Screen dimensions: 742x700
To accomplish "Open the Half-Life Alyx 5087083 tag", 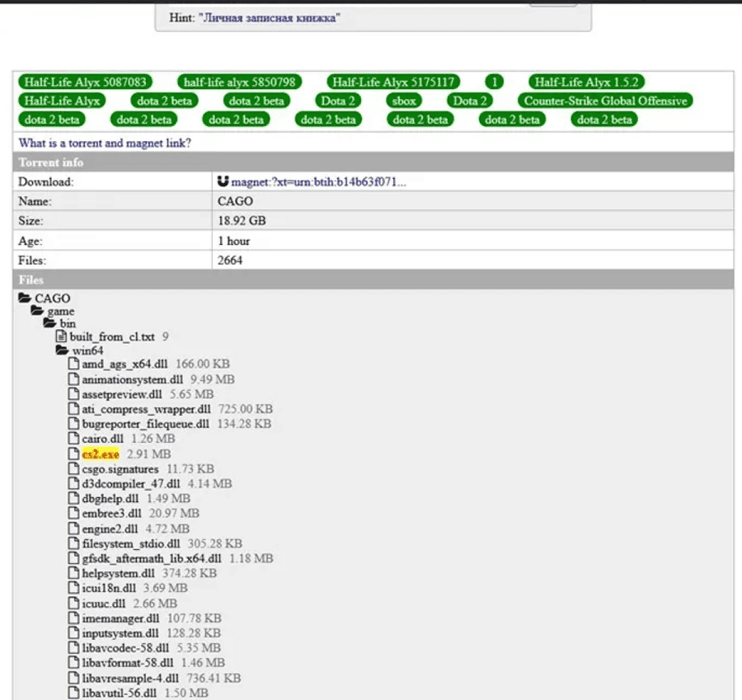I will 86,82.
